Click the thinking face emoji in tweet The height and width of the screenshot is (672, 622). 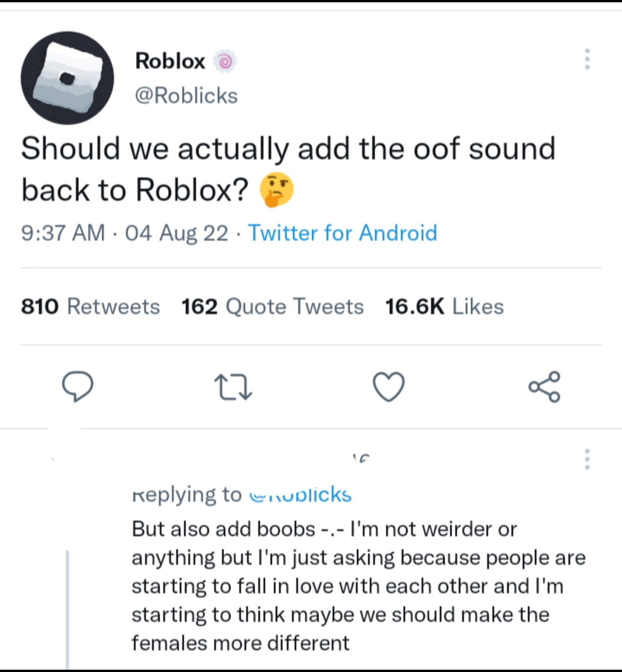click(x=276, y=191)
